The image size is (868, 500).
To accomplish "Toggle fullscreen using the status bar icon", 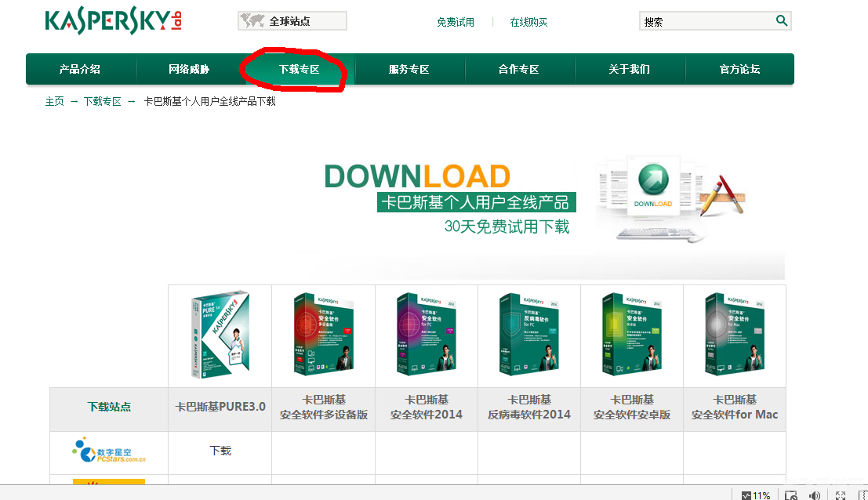I will tap(839, 495).
